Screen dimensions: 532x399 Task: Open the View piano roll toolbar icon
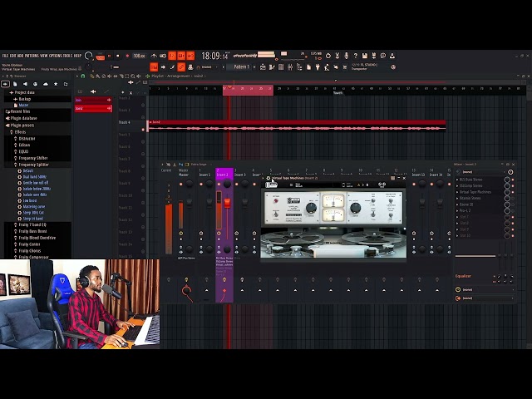272,67
